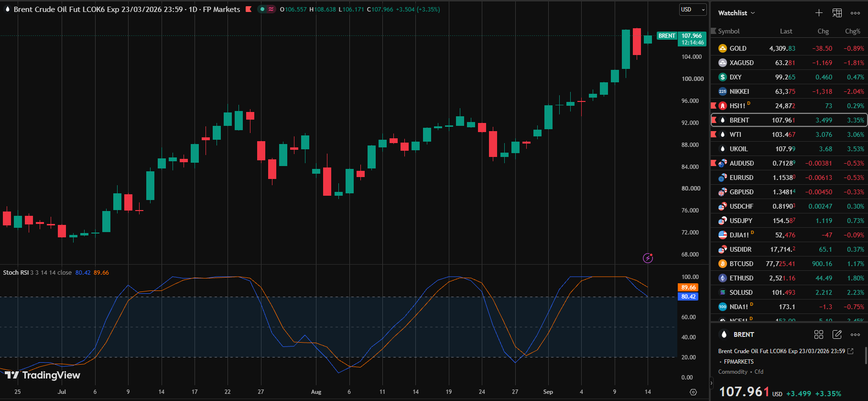Open the note editor icon for BRENT
868x401 pixels.
[x=837, y=334]
